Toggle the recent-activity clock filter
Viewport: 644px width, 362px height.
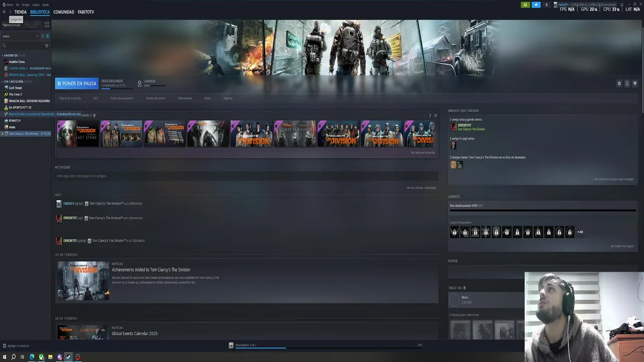click(43, 36)
